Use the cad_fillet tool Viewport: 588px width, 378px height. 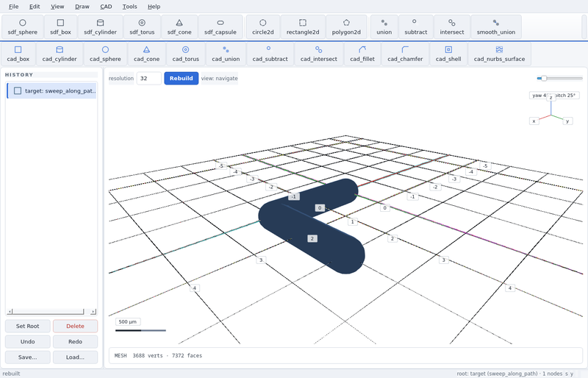(362, 54)
